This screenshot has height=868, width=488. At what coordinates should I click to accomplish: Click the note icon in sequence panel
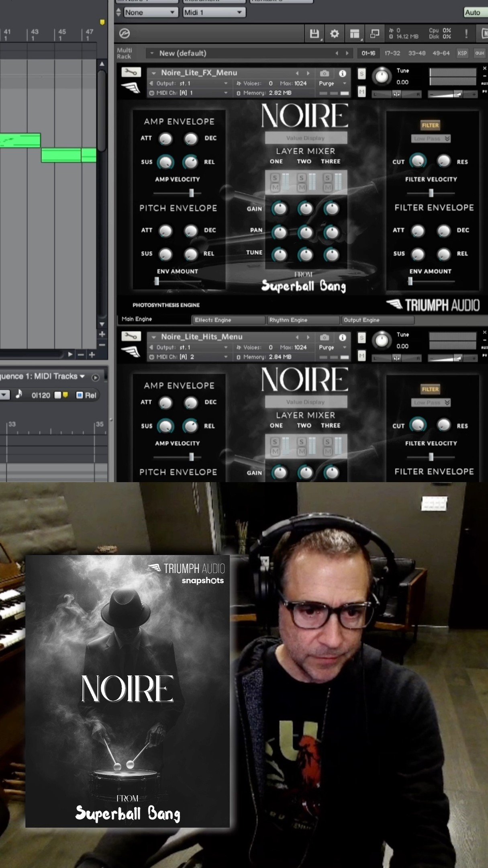(x=19, y=394)
